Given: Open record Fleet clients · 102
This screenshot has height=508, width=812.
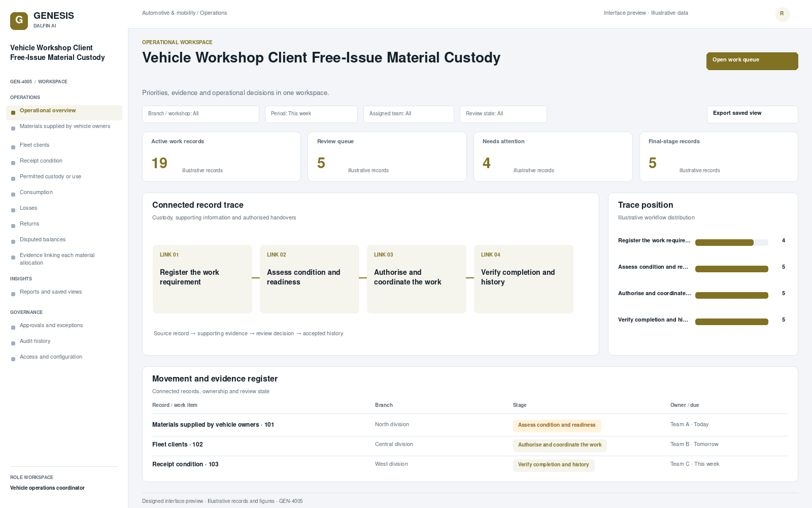Looking at the screenshot, I should 178,445.
